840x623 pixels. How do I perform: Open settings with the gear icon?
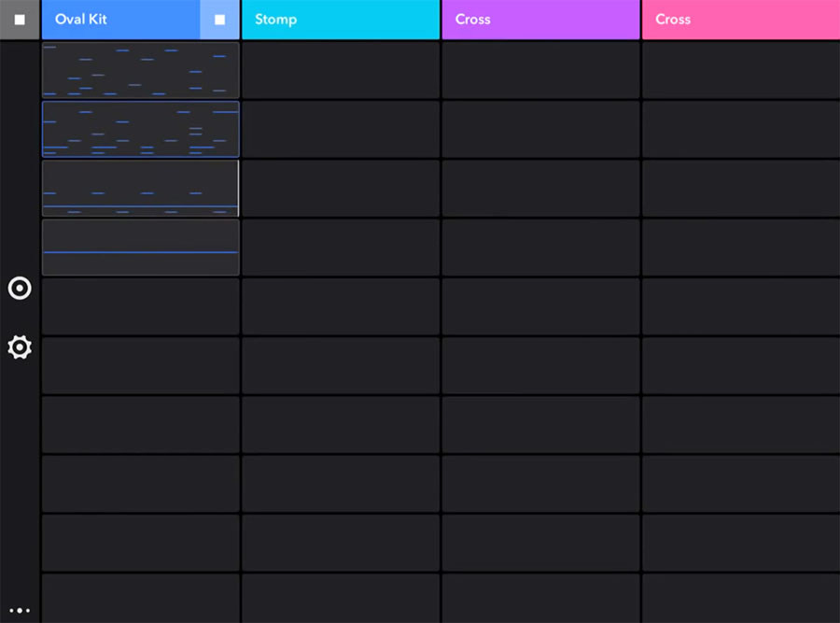tap(20, 347)
